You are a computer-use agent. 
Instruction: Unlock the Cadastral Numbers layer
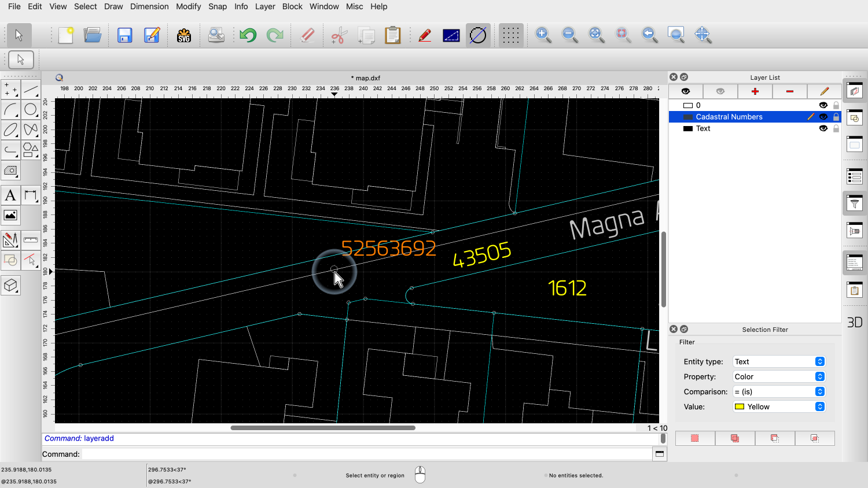click(x=836, y=117)
